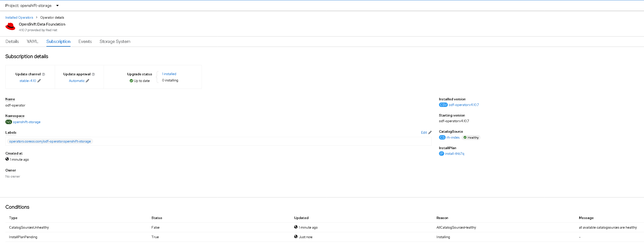The image size is (644, 246).
Task: Open the odf-operator.v4.10.7 installed version link
Action: click(464, 105)
